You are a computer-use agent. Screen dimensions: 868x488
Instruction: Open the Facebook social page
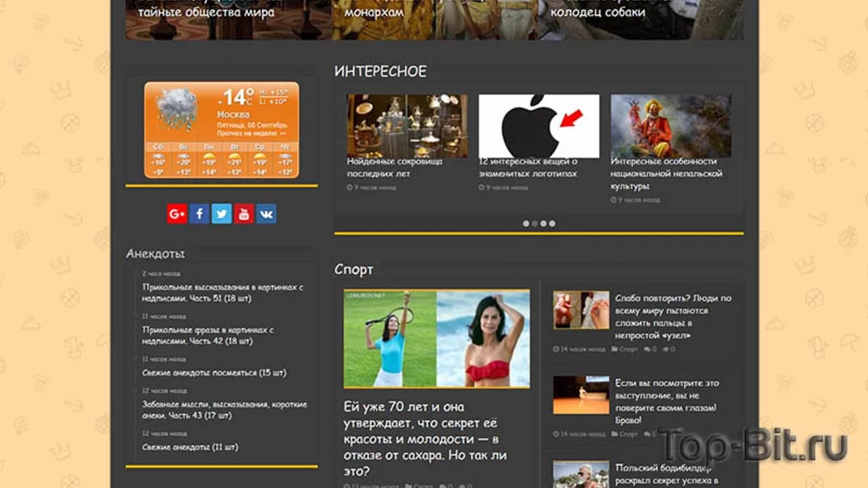click(200, 214)
